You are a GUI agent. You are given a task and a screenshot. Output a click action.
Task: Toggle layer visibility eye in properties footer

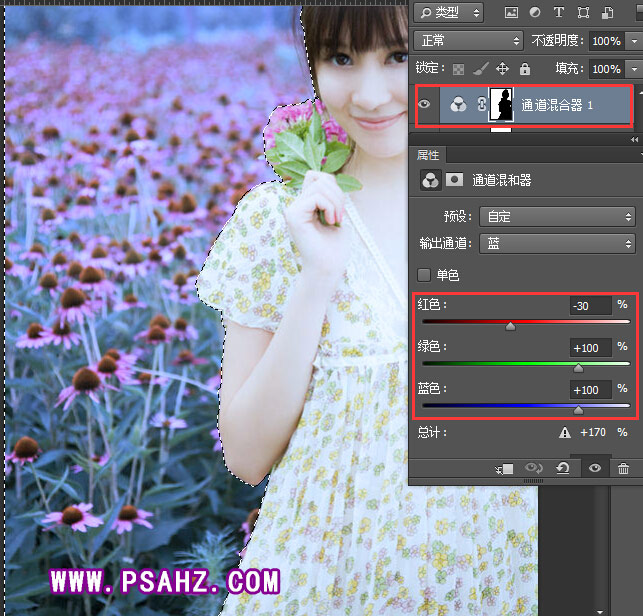[x=595, y=468]
